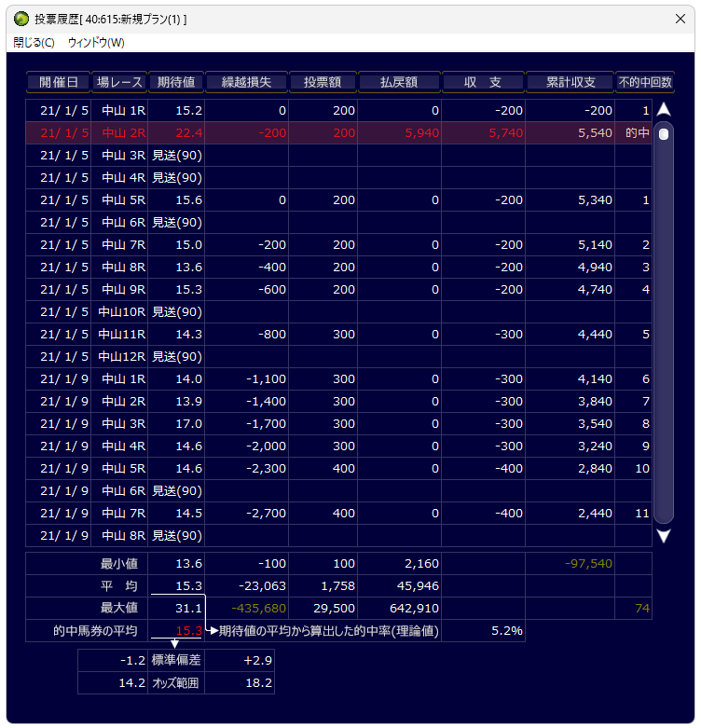Image resolution: width=701 pixels, height=728 pixels.
Task: Select 21/1/5 中山 4R row
Action: point(339,177)
